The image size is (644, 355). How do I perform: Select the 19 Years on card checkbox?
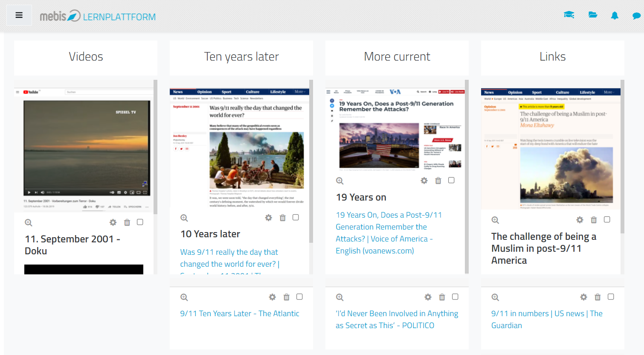pyautogui.click(x=451, y=180)
